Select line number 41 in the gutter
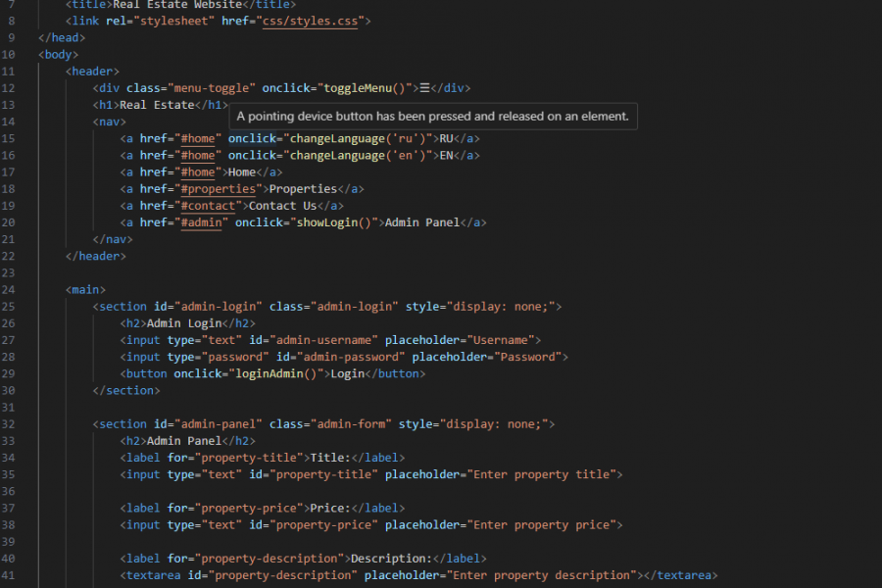This screenshot has width=882, height=588. coord(9,575)
